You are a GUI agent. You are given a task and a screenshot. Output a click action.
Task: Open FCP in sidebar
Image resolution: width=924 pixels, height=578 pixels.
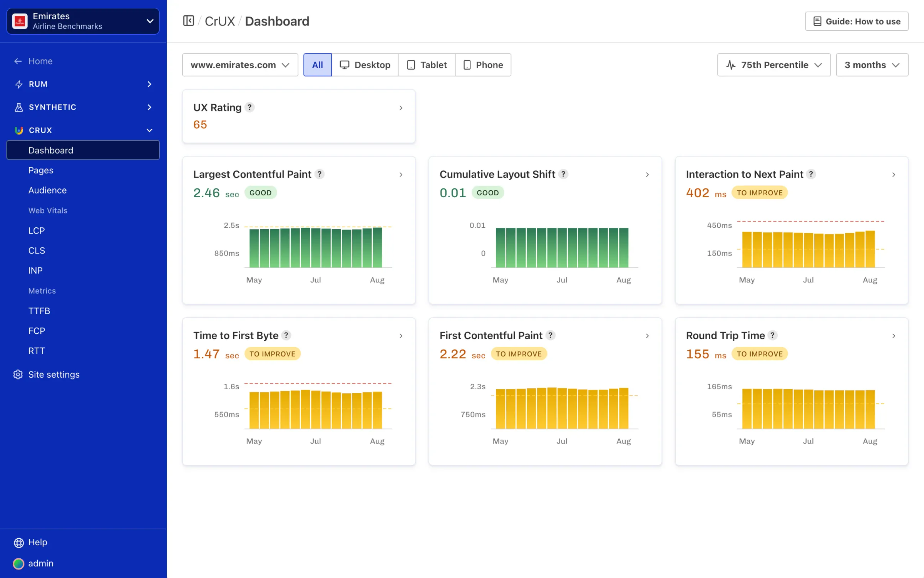click(x=37, y=331)
